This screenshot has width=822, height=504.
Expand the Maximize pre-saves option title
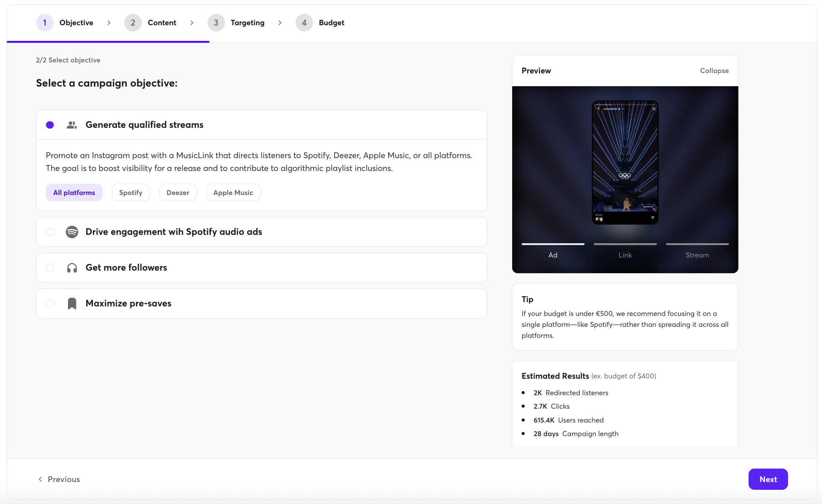(x=129, y=303)
